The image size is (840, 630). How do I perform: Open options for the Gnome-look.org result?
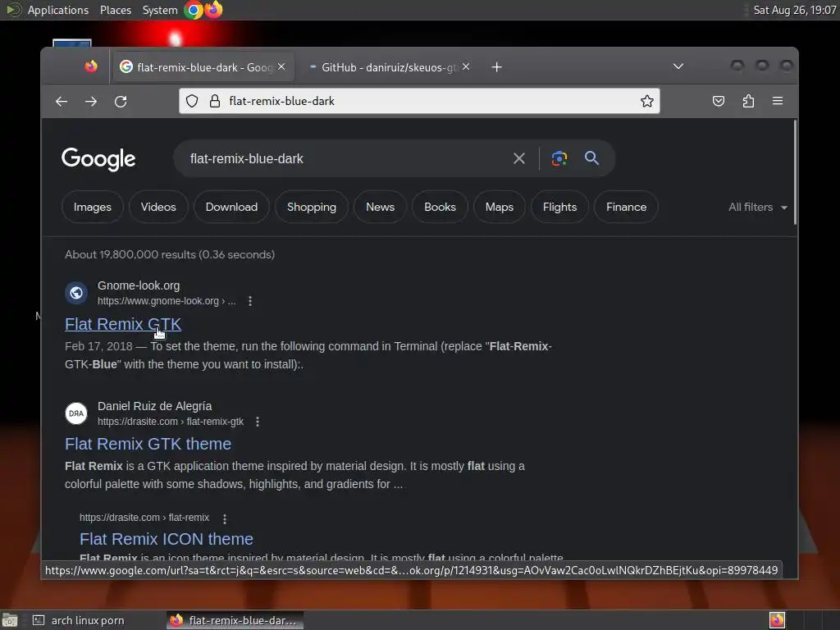pyautogui.click(x=250, y=301)
